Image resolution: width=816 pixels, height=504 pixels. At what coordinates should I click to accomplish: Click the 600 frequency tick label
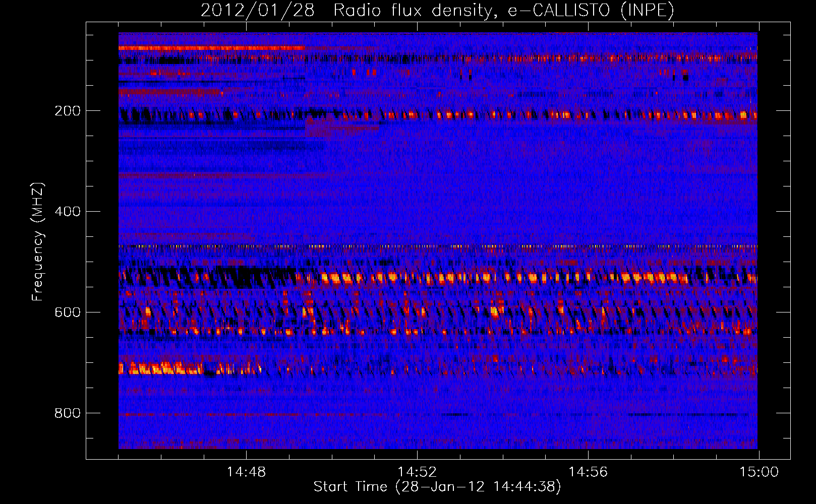68,312
